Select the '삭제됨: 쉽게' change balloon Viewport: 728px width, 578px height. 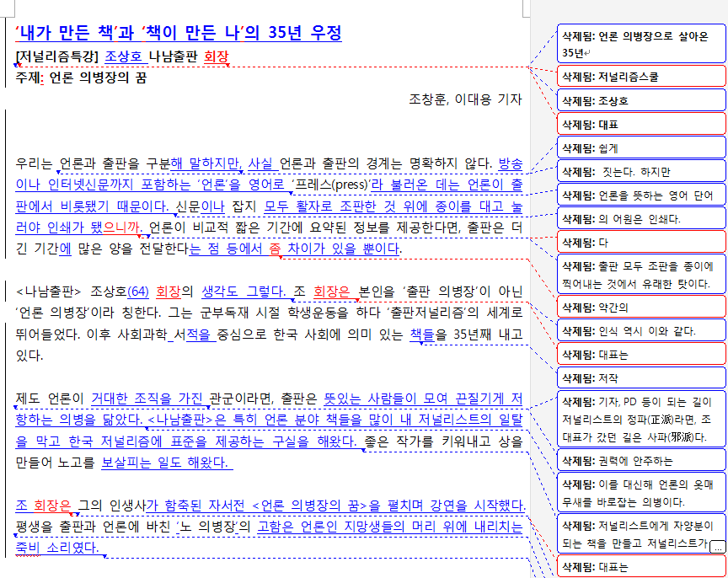(x=639, y=147)
